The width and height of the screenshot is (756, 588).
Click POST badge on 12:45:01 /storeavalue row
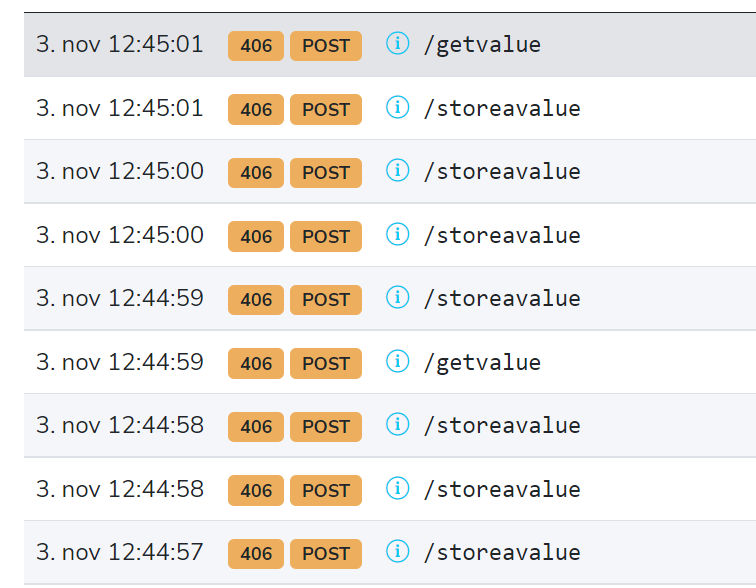pyautogui.click(x=326, y=109)
